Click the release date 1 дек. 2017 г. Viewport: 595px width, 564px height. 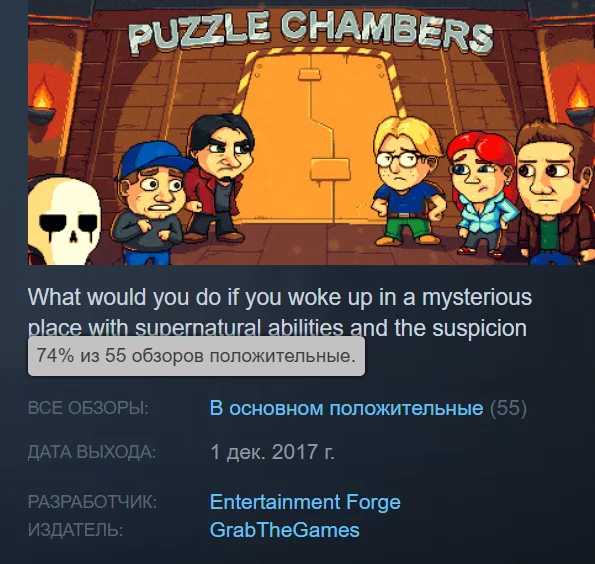tap(272, 452)
